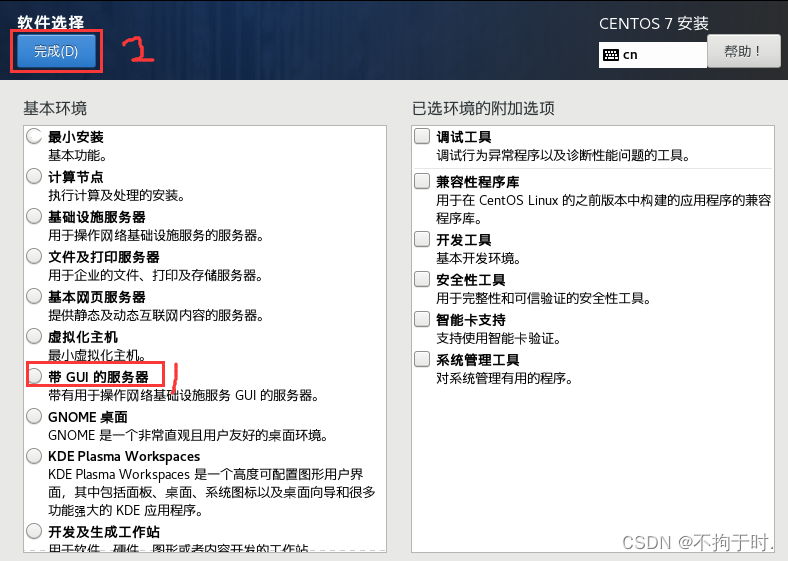Viewport: 788px width, 561px height.
Task: Check the 兼容性程序库 add-on
Action: coord(422,181)
